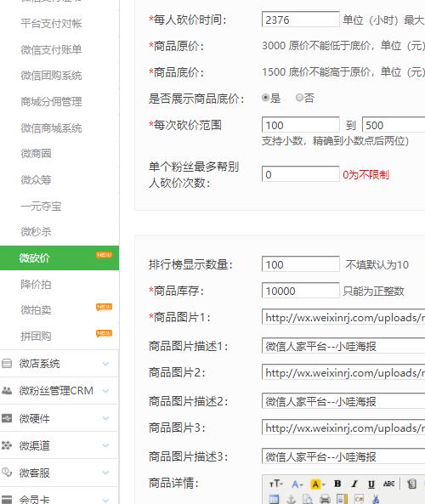Click the paste-as-text clipboard icon
The height and width of the screenshot is (504, 425).
click(411, 484)
